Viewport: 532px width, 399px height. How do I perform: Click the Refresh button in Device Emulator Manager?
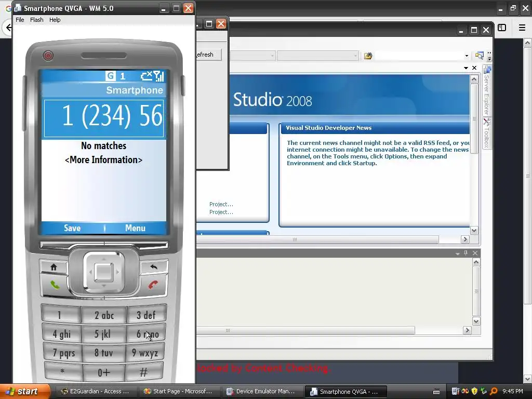tap(208, 55)
